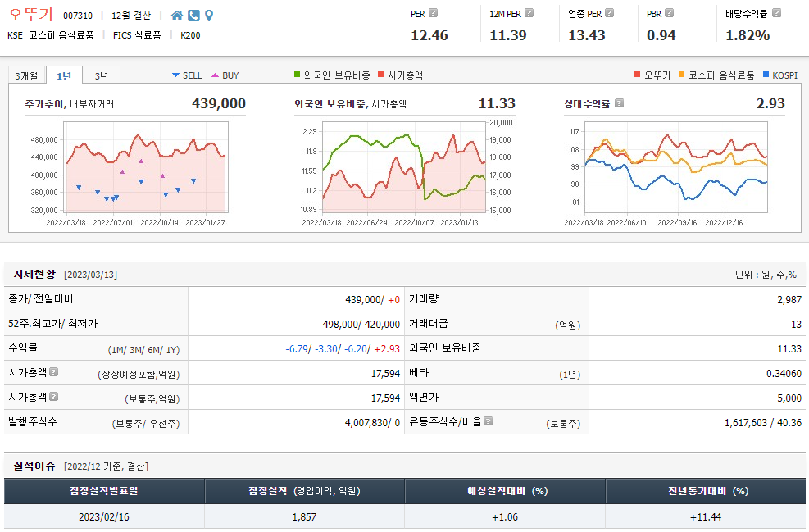Click the 상대수익률 comparison chart
809x532 pixels.
[677, 167]
